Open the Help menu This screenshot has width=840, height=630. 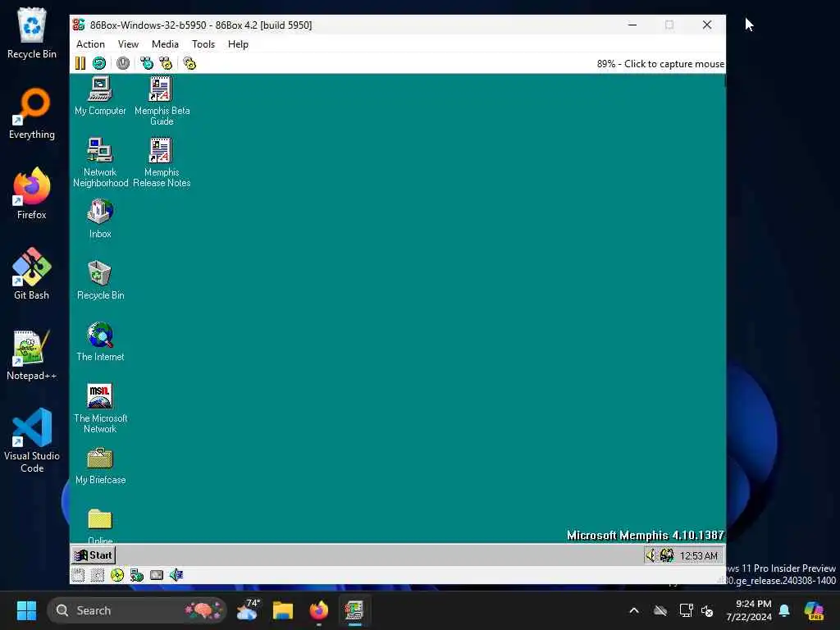point(238,44)
